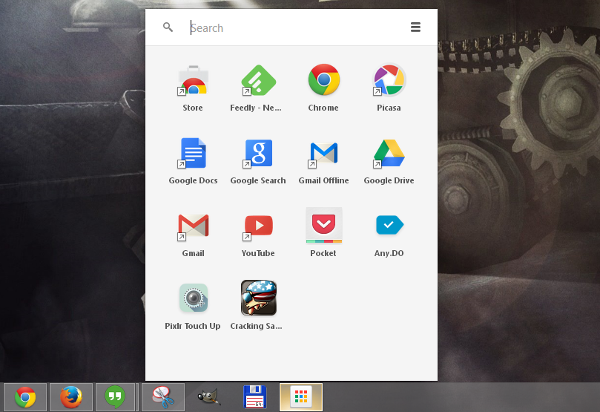Open Firefox from the taskbar

(71, 397)
